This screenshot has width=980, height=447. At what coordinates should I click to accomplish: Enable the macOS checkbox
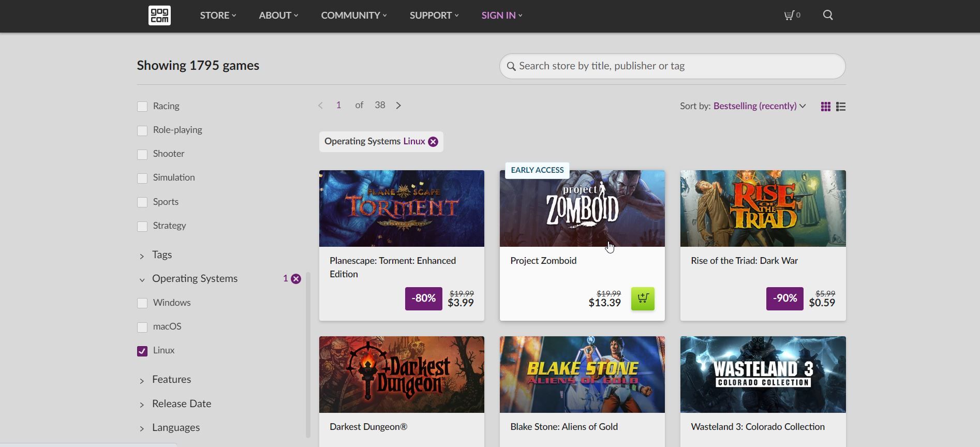pos(142,327)
